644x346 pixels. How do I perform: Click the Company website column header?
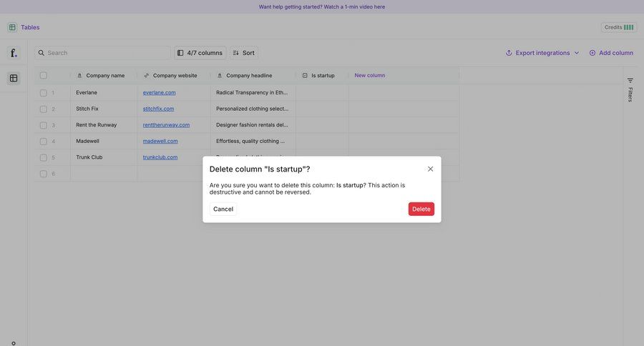click(174, 76)
